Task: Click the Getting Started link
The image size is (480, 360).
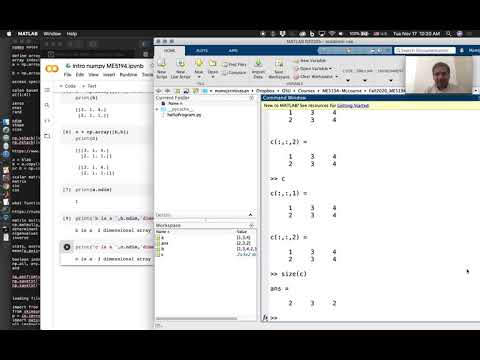Action: [353, 105]
